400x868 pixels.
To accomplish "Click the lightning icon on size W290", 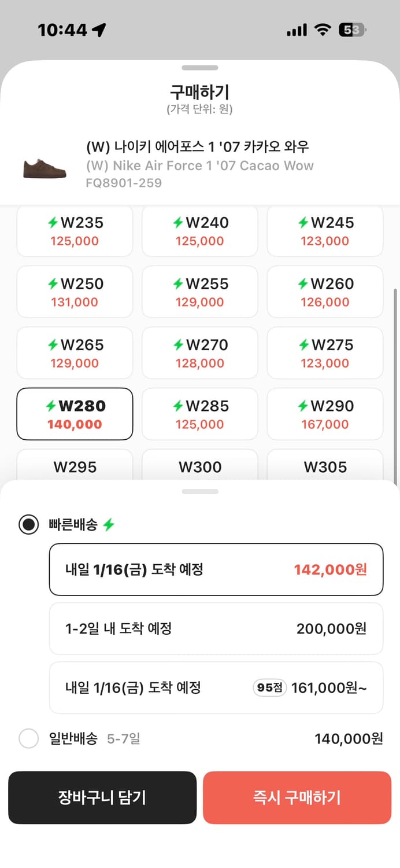I will point(302,405).
